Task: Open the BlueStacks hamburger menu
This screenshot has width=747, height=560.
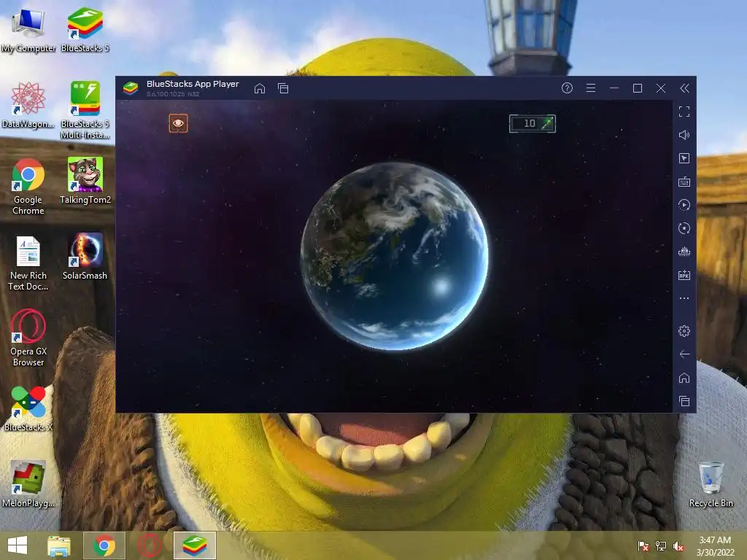Action: click(x=591, y=88)
